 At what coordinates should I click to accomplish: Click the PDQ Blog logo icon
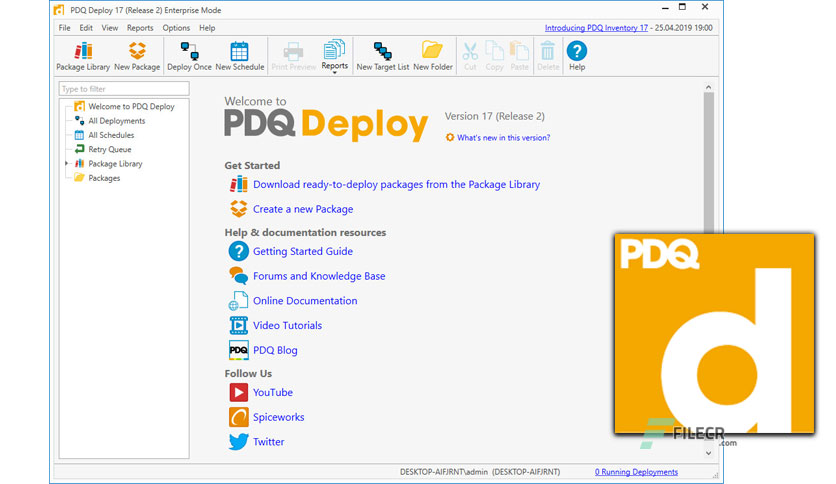238,350
